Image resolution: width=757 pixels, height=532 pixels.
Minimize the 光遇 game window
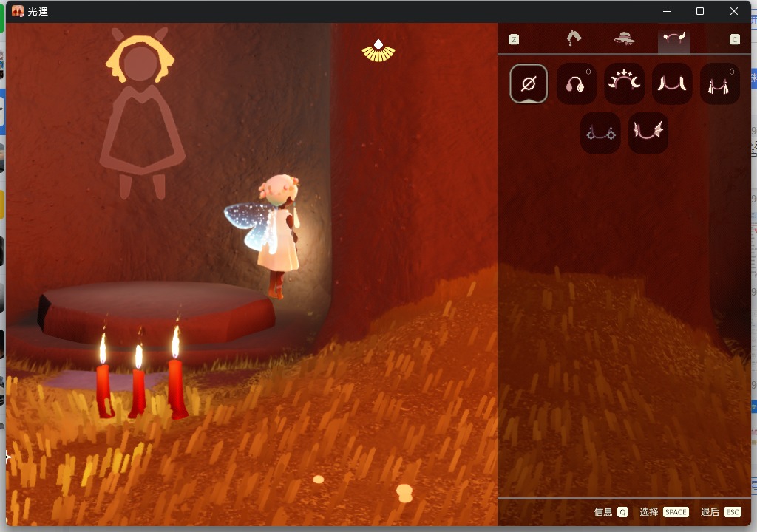click(x=667, y=11)
